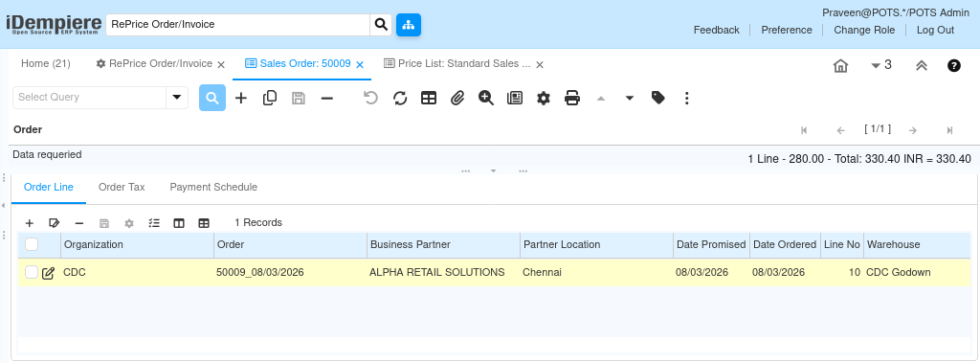
Task: Open the menu tree icon button
Action: 408,24
